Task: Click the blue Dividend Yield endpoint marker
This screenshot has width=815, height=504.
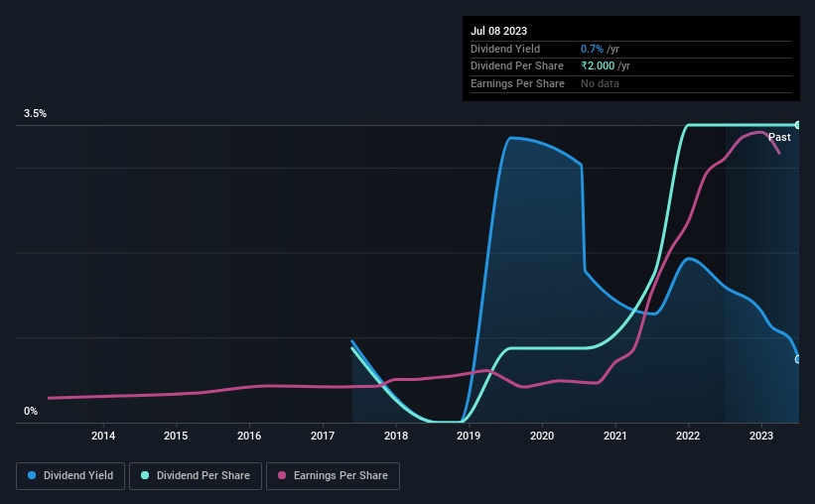Action: [x=798, y=359]
